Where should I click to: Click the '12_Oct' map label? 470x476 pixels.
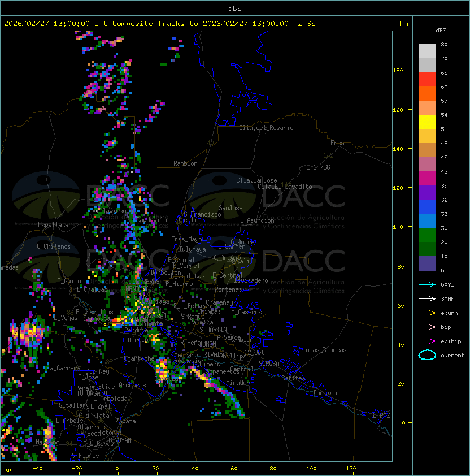[254, 353]
